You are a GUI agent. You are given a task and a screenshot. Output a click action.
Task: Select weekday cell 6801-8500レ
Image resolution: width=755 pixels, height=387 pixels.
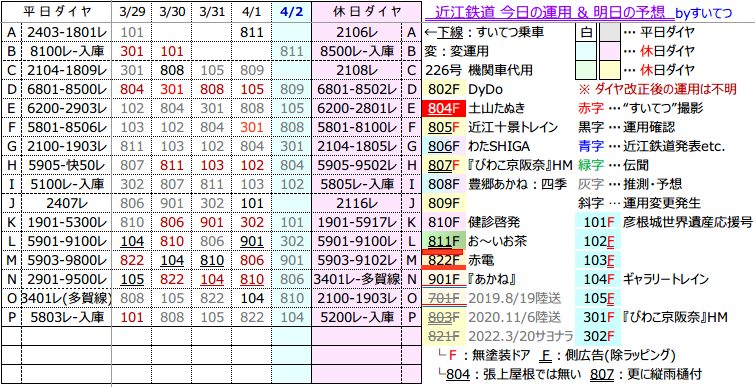(x=67, y=90)
